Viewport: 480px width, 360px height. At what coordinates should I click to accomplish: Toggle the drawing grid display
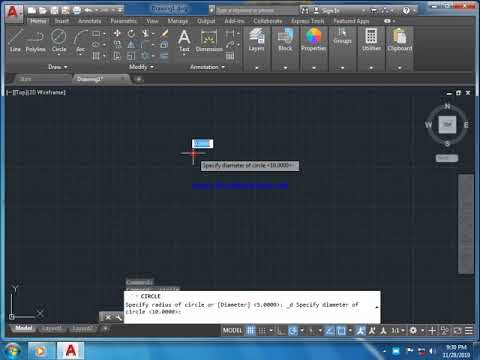pos(251,331)
